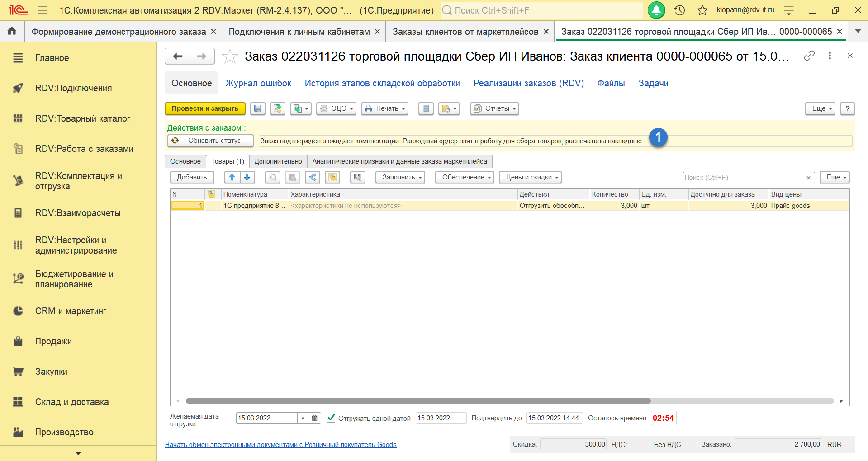Toggle 'Отгружать одной датой' checkbox
This screenshot has width=868, height=461.
tap(331, 418)
